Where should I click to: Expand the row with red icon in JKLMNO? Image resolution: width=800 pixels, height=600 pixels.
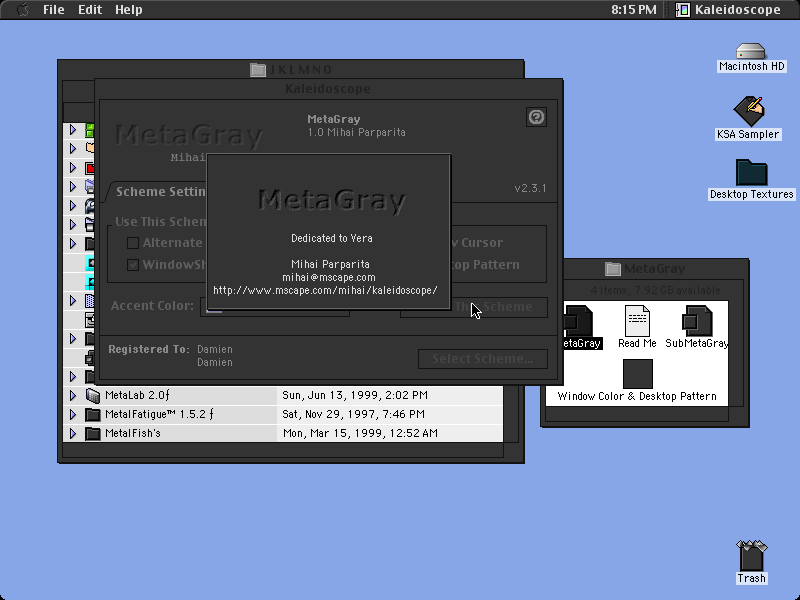[72, 167]
